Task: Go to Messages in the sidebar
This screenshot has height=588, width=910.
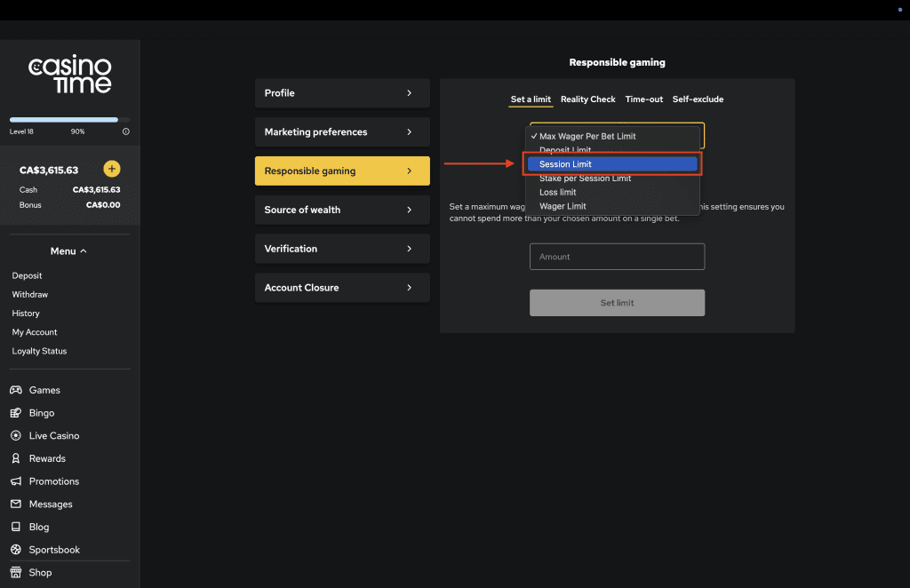Action: [x=51, y=504]
